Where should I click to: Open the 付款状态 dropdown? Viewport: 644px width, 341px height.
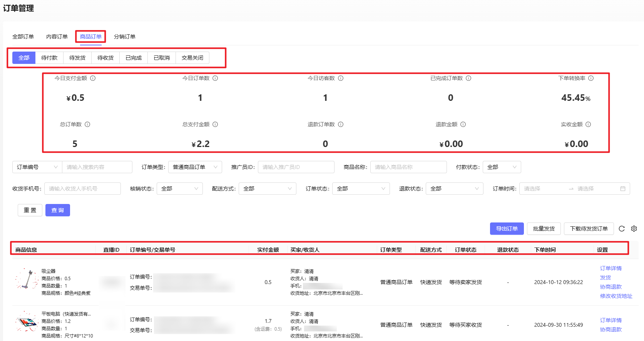(x=502, y=167)
